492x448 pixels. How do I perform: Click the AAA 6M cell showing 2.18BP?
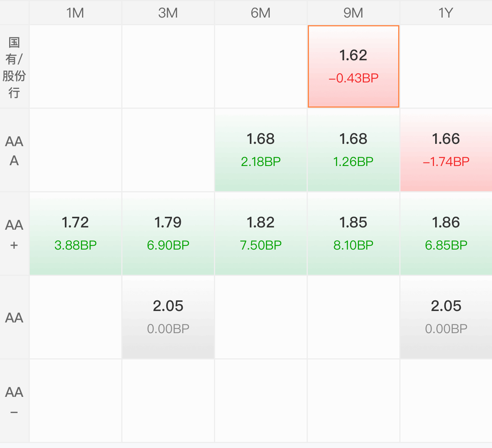pos(260,150)
